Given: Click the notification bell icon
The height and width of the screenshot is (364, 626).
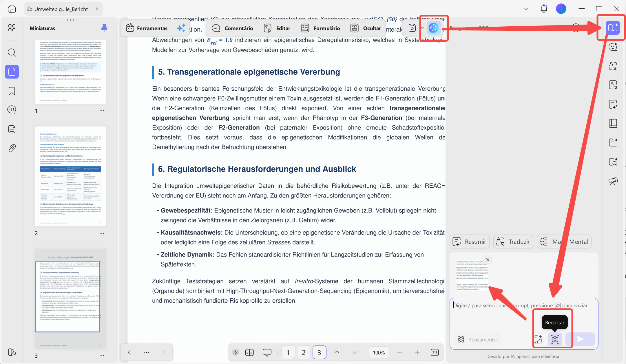Looking at the screenshot, I should pyautogui.click(x=544, y=9).
